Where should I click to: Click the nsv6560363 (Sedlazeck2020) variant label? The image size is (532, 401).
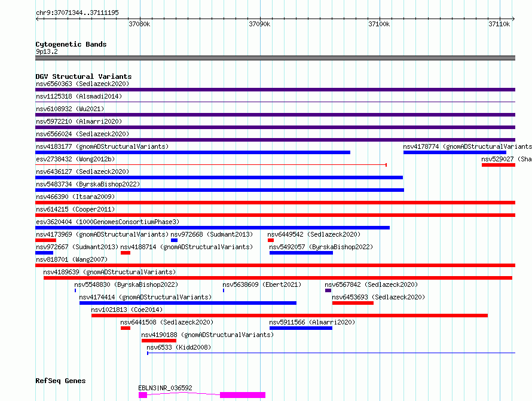pyautogui.click(x=82, y=84)
